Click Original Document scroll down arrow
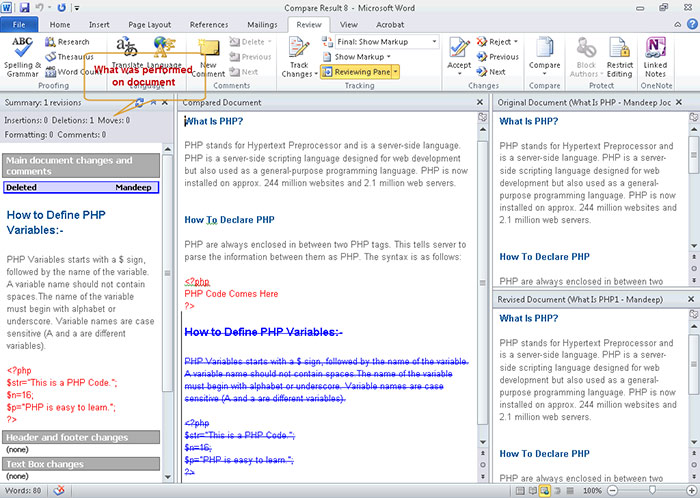The height and width of the screenshot is (498, 700). 694,245
